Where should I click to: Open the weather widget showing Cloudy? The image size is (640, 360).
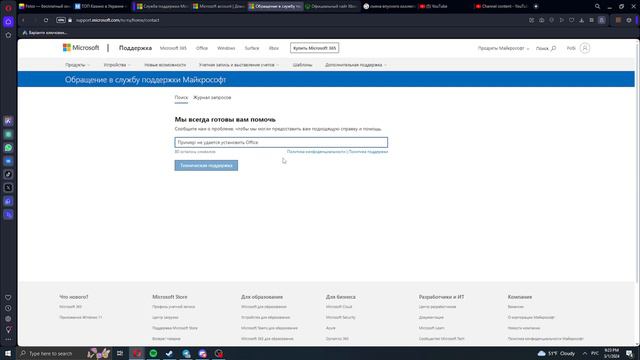pyautogui.click(x=556, y=353)
